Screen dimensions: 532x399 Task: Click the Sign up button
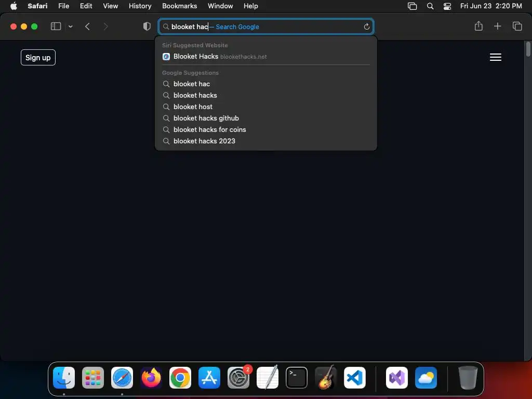(x=38, y=58)
